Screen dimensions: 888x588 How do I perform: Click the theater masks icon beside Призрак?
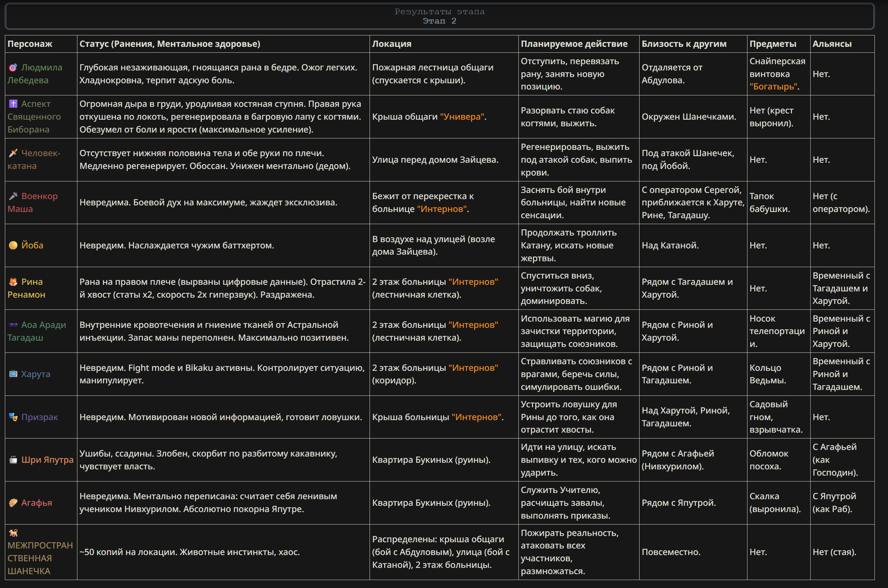tap(13, 417)
